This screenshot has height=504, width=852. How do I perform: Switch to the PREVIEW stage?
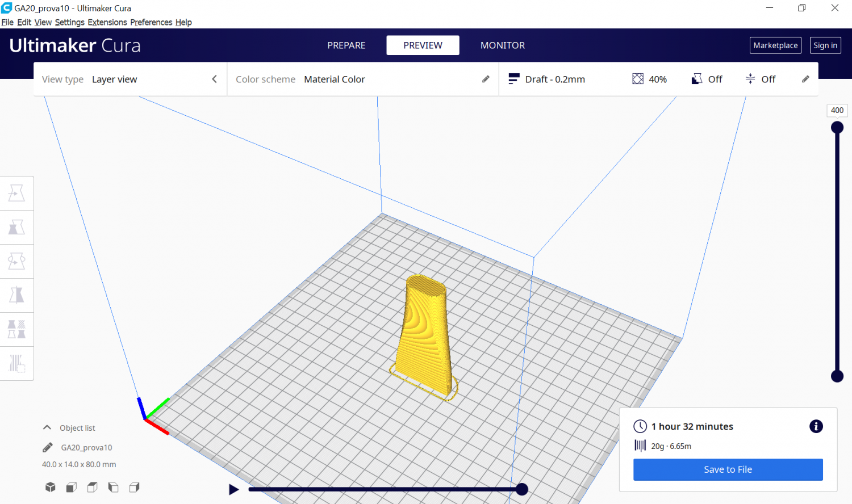[x=423, y=45]
